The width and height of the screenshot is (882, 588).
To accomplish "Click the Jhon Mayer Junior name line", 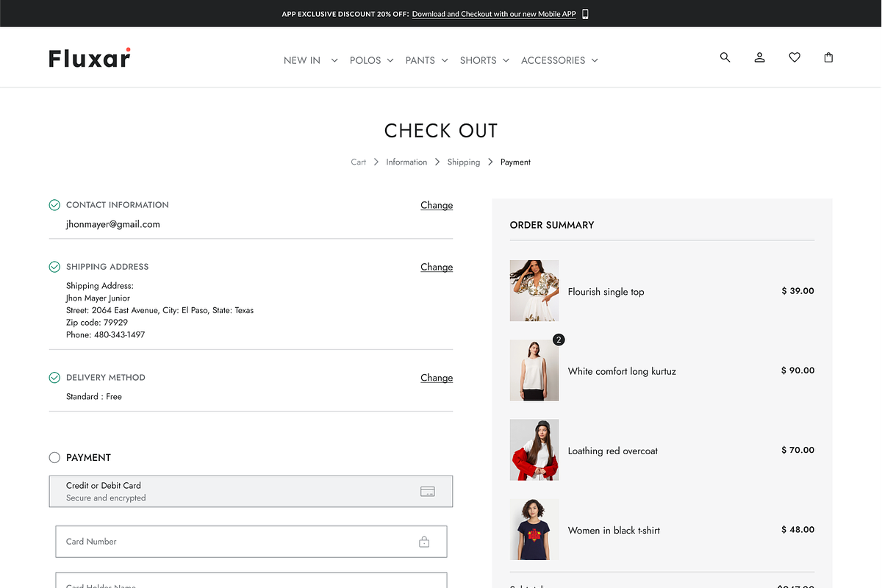I will pyautogui.click(x=98, y=298).
